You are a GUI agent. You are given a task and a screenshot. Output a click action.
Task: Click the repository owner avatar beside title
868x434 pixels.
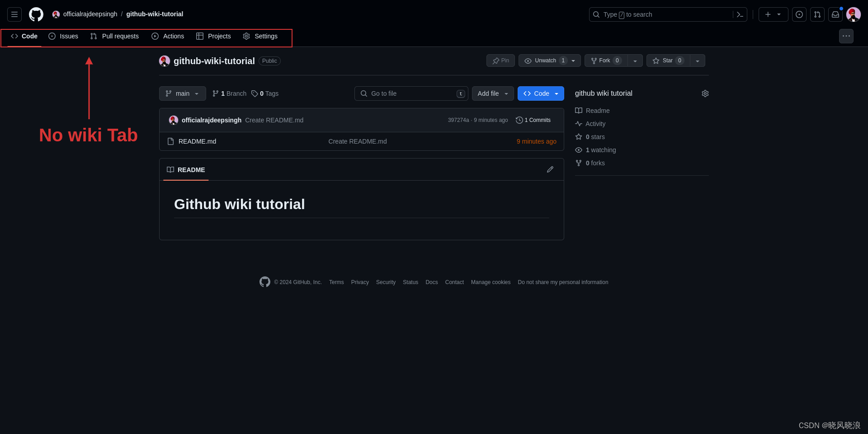[x=165, y=61]
